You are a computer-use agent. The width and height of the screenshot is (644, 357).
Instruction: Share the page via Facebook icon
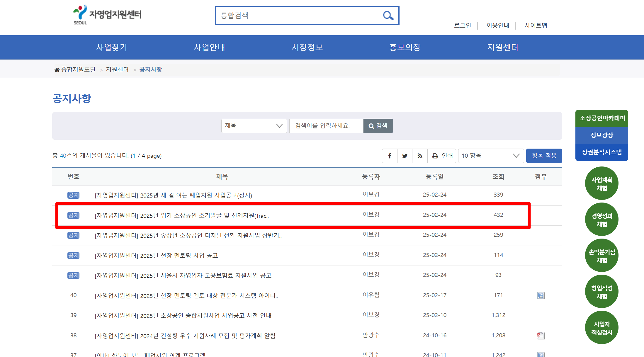coord(390,156)
